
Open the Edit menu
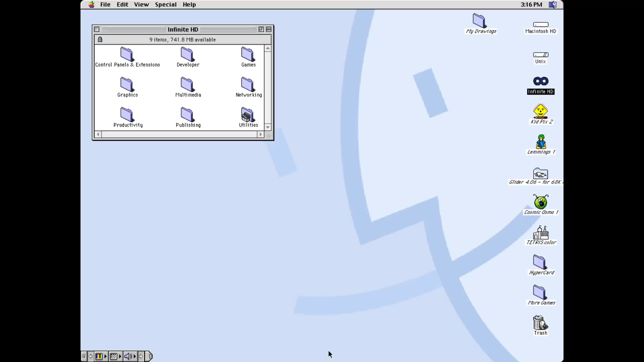tap(122, 4)
